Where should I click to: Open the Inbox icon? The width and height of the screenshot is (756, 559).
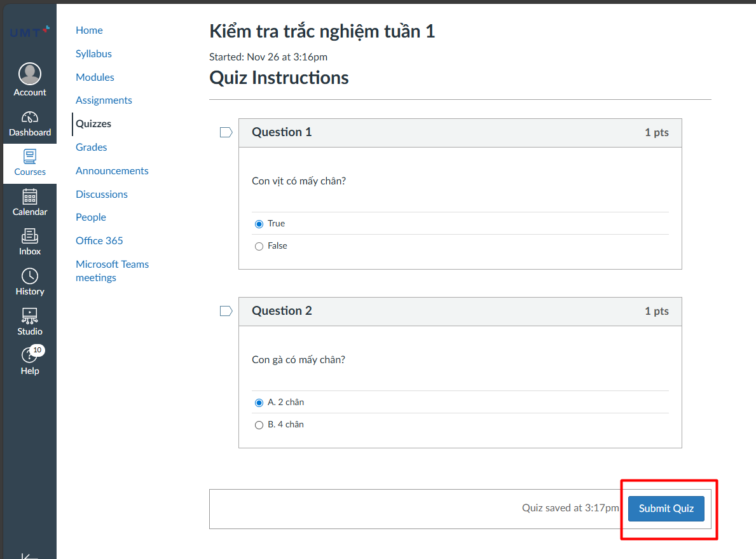point(30,237)
